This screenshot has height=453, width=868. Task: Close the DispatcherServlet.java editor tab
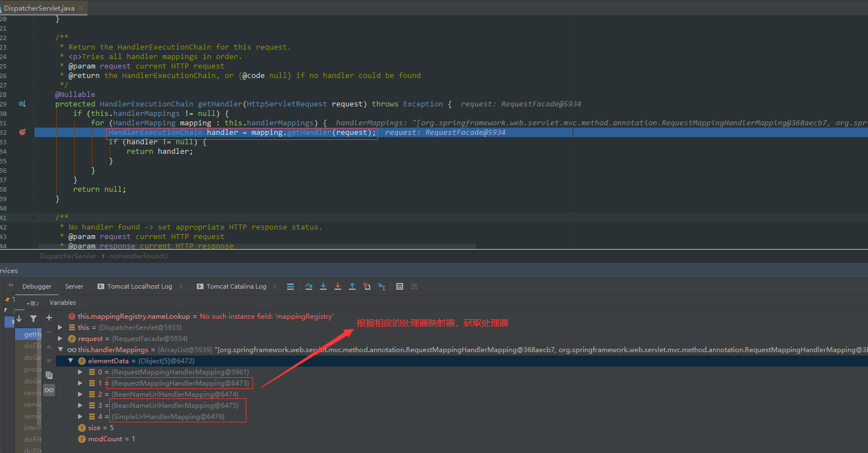(81, 8)
